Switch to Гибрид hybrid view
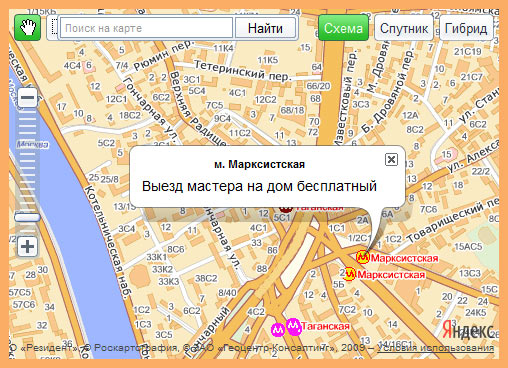The width and height of the screenshot is (508, 368). (466, 28)
